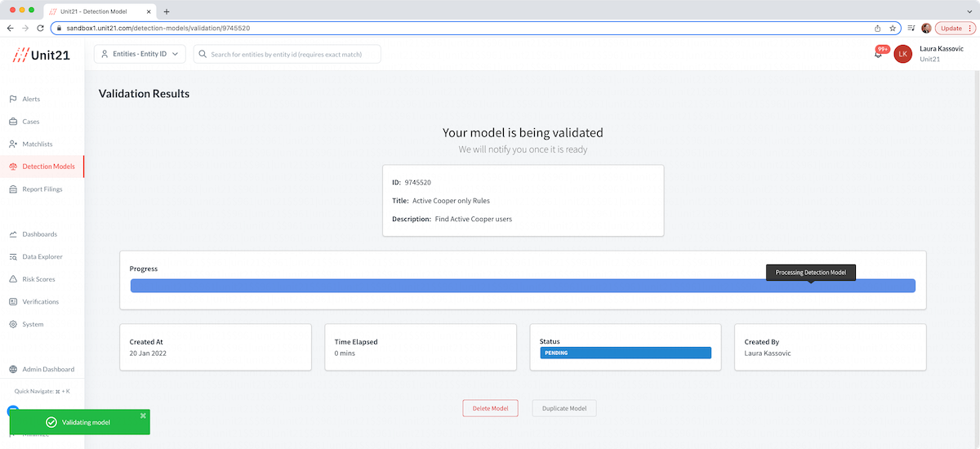Open Verifications section

pos(40,302)
